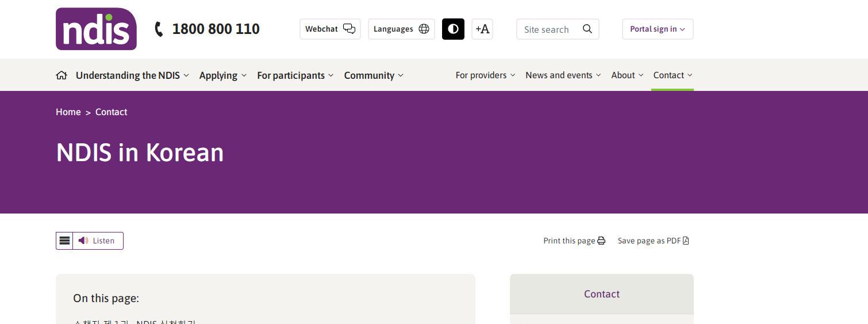Expand Contact menu
The image size is (868, 324).
(x=673, y=75)
